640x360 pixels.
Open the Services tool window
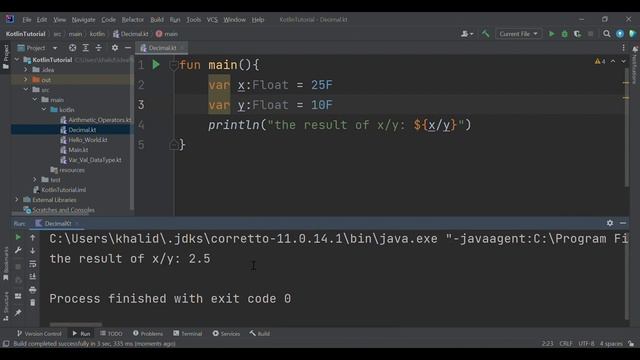[x=226, y=333]
